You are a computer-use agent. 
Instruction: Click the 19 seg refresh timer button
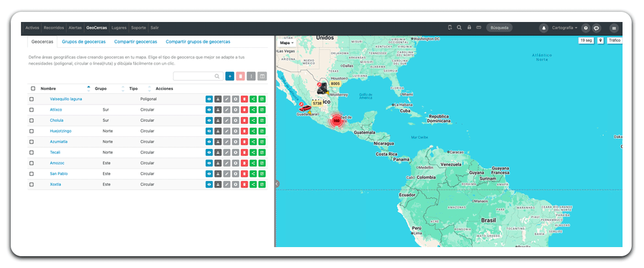coord(586,40)
